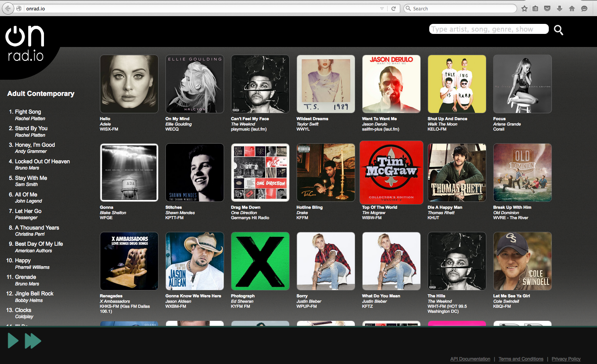This screenshot has width=597, height=364.
Task: Reload the onrad.io page
Action: pyautogui.click(x=393, y=8)
